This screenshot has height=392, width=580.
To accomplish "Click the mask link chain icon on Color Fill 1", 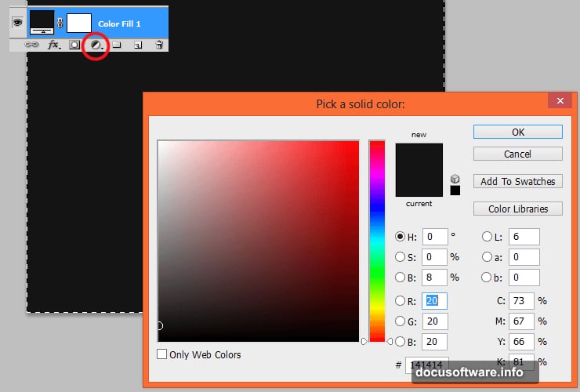I will point(60,24).
